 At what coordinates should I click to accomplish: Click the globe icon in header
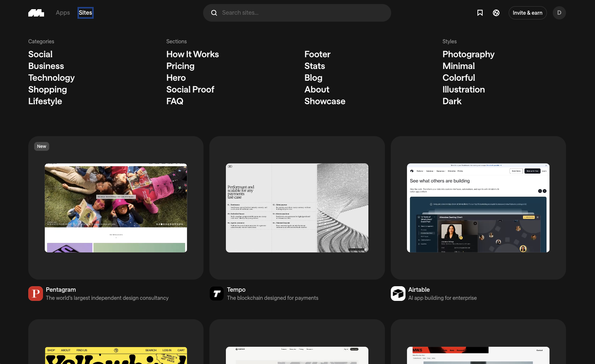point(496,13)
